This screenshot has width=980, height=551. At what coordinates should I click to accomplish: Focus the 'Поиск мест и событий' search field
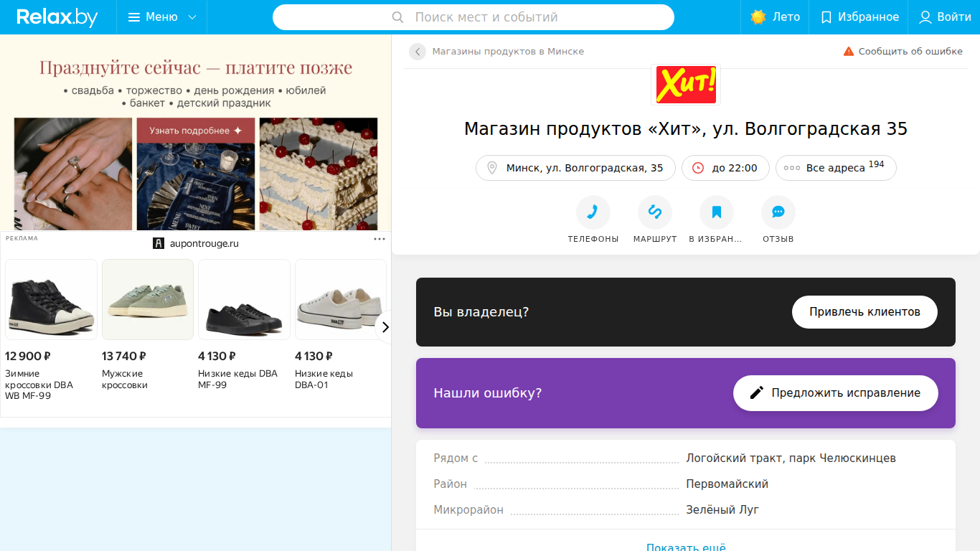tap(473, 17)
